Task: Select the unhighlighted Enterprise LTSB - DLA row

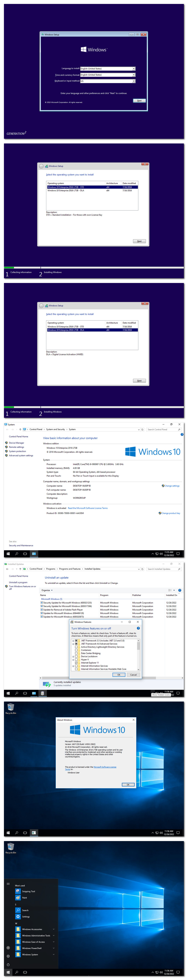Action: (92, 191)
